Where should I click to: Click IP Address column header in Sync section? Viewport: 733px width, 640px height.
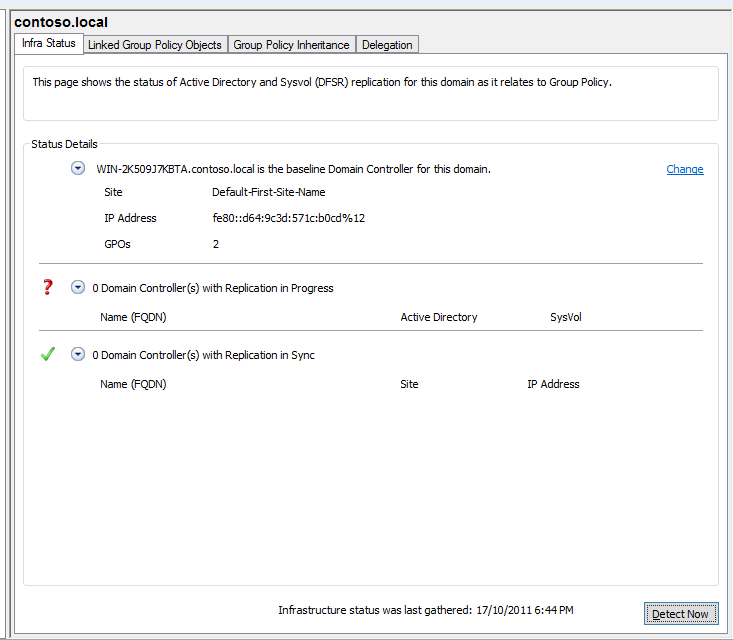[x=553, y=384]
